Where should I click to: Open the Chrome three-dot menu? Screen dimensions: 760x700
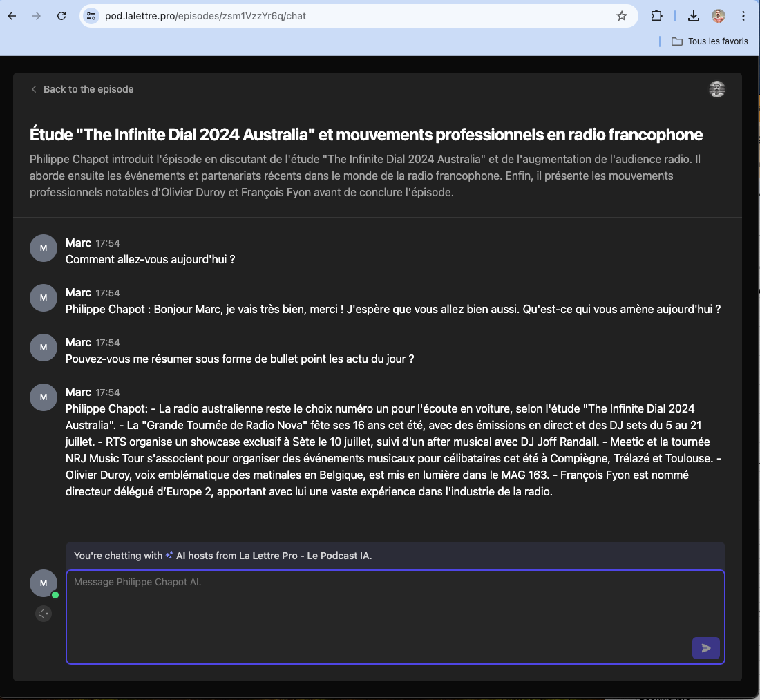(x=743, y=16)
